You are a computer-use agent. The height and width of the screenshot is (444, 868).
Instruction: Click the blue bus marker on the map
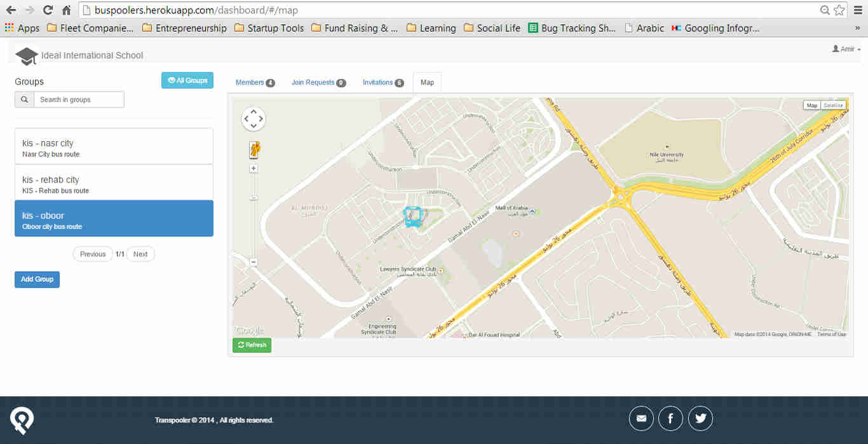click(x=413, y=216)
